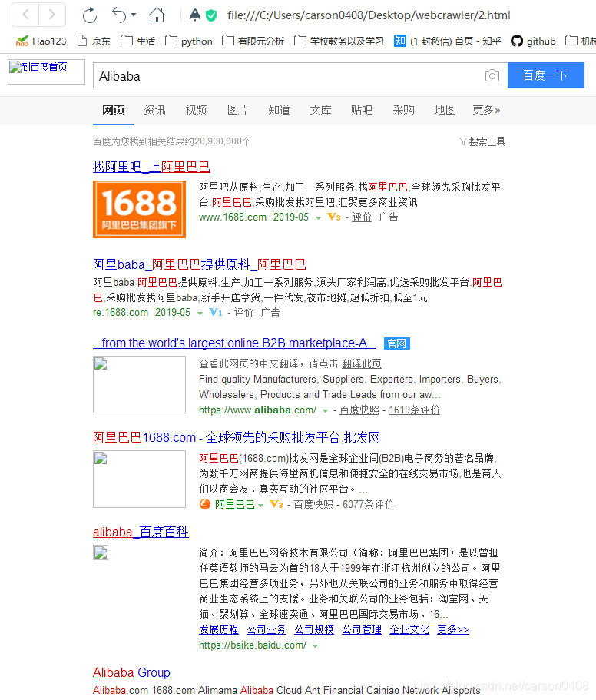
Task: Switch to the 图片 tab
Action: coord(237,111)
